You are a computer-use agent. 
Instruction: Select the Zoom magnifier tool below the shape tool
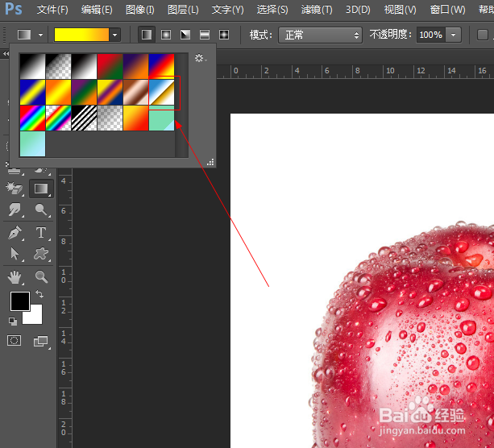point(41,276)
